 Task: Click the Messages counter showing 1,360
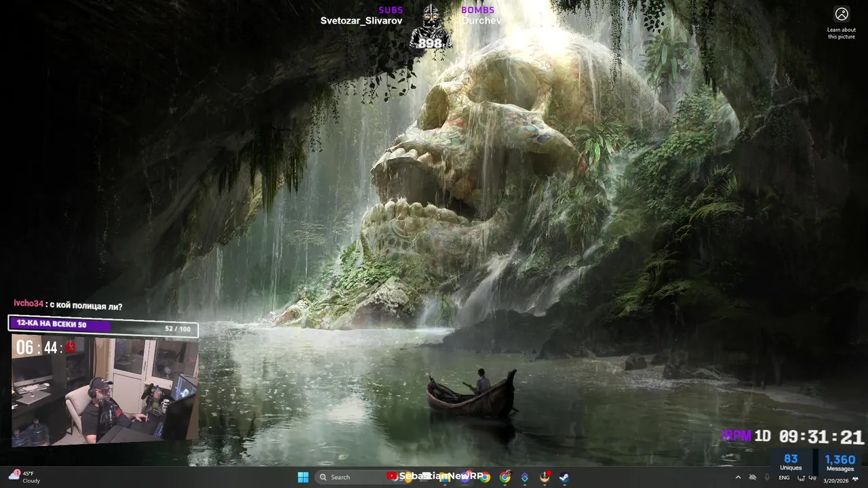pyautogui.click(x=840, y=462)
